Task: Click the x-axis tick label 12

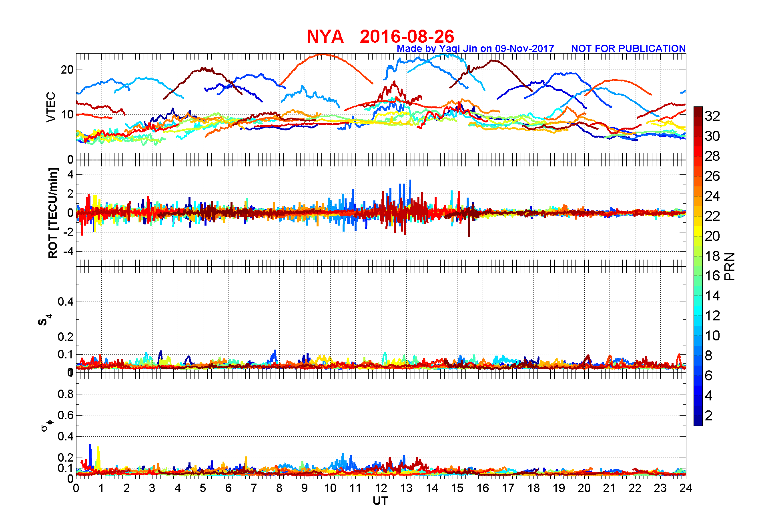Action: click(381, 488)
